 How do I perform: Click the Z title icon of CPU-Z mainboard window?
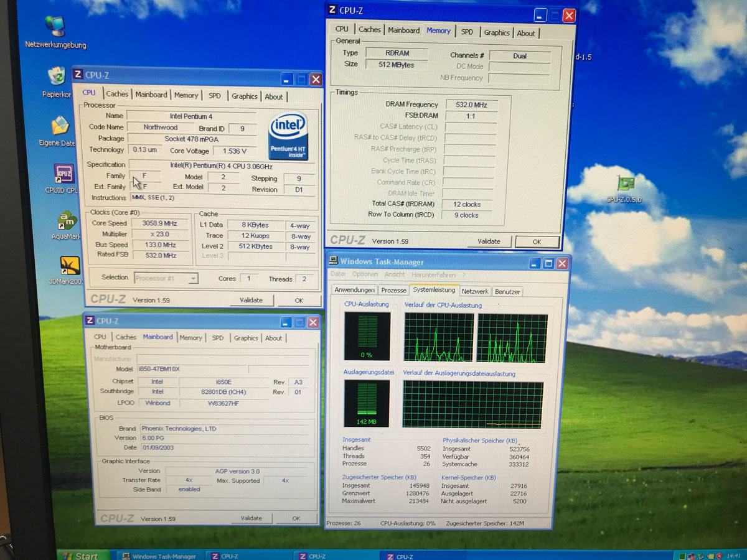[90, 320]
